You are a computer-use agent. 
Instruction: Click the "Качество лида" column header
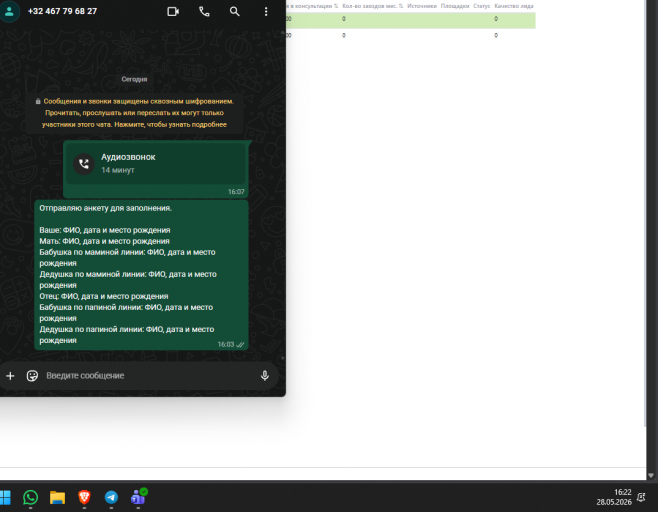pyautogui.click(x=514, y=6)
